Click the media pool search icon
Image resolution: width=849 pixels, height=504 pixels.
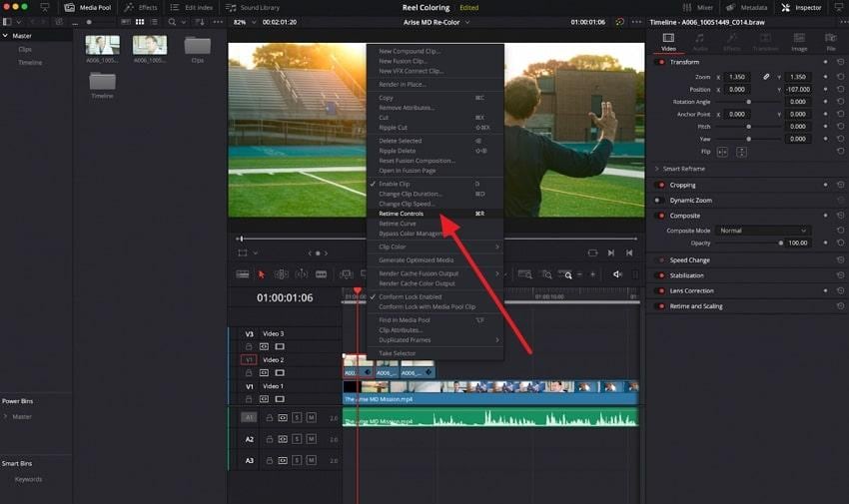172,22
